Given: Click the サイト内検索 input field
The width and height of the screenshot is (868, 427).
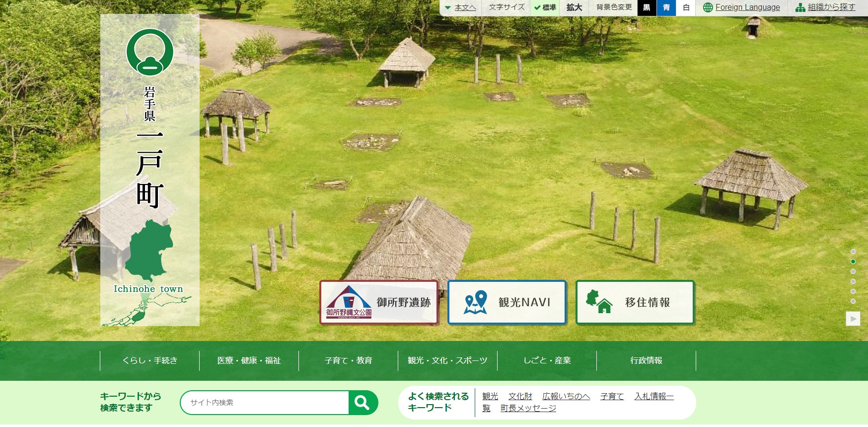Looking at the screenshot, I should (265, 403).
